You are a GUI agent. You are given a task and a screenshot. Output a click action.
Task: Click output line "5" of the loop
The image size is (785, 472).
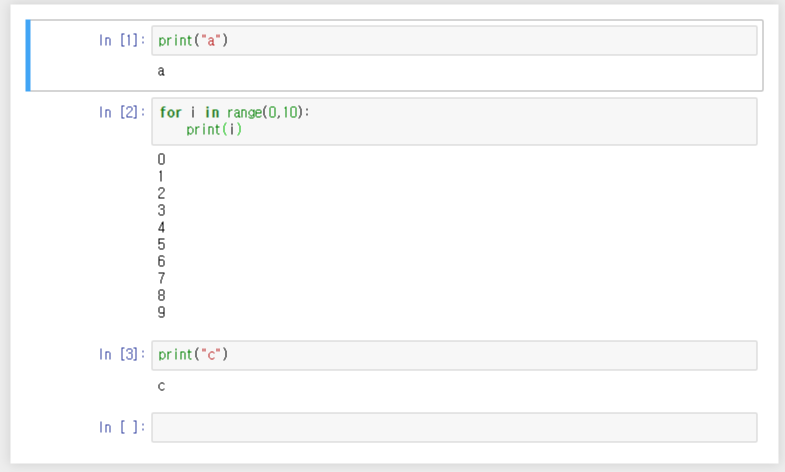point(161,244)
